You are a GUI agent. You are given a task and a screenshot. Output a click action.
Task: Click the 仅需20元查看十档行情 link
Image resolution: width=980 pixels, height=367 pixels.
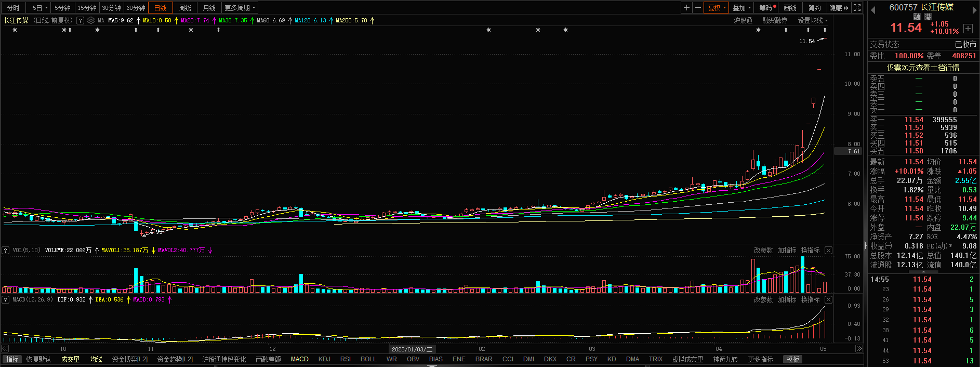(x=923, y=68)
